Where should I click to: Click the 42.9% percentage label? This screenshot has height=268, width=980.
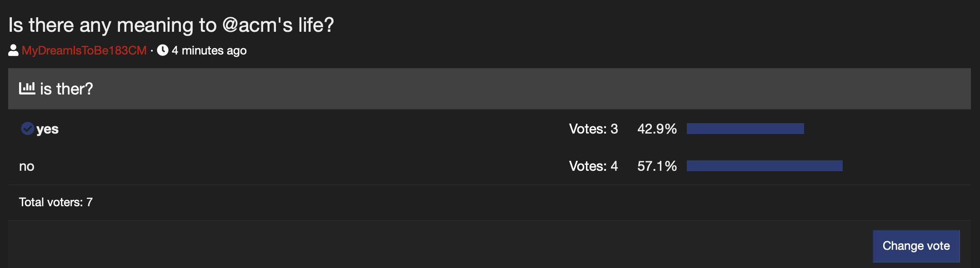[x=657, y=129]
